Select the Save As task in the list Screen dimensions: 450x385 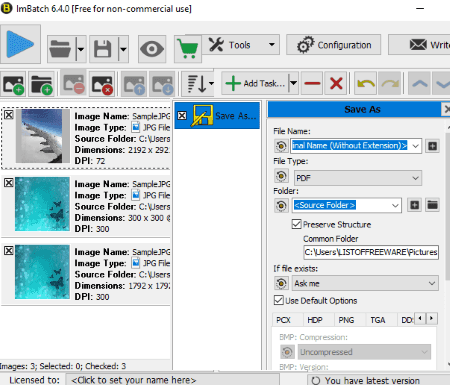(217, 115)
